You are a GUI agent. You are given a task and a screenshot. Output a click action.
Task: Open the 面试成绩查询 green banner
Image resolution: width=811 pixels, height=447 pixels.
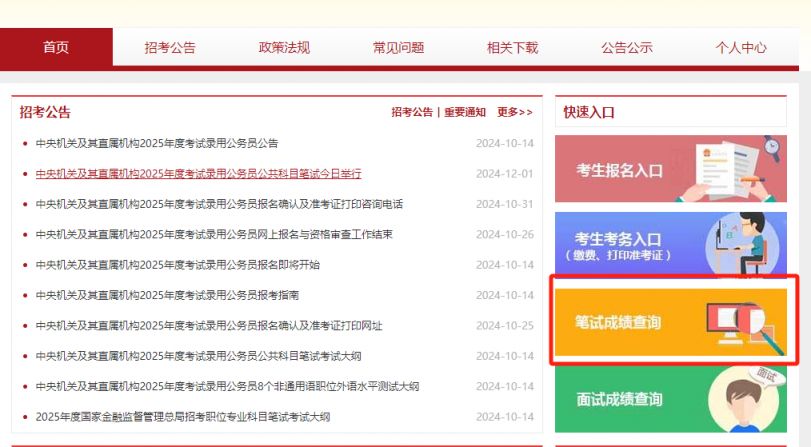coord(619,399)
